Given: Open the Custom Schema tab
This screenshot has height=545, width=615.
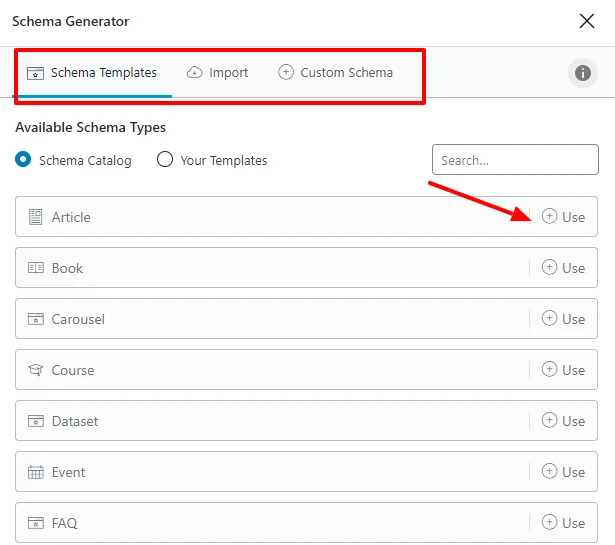Looking at the screenshot, I should click(x=335, y=73).
